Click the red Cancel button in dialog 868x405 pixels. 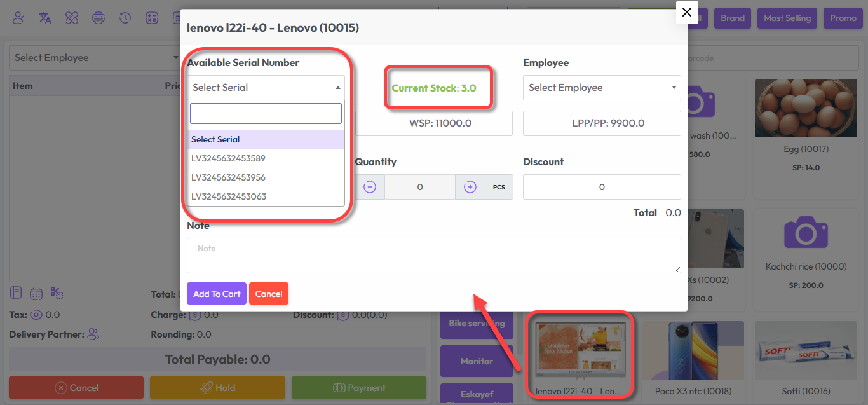point(269,294)
